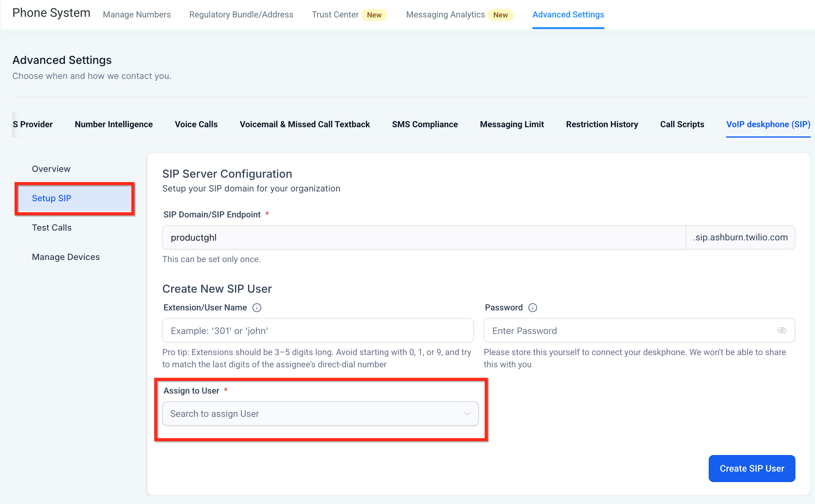Go to the Trust Center tab
815x504 pixels.
335,15
